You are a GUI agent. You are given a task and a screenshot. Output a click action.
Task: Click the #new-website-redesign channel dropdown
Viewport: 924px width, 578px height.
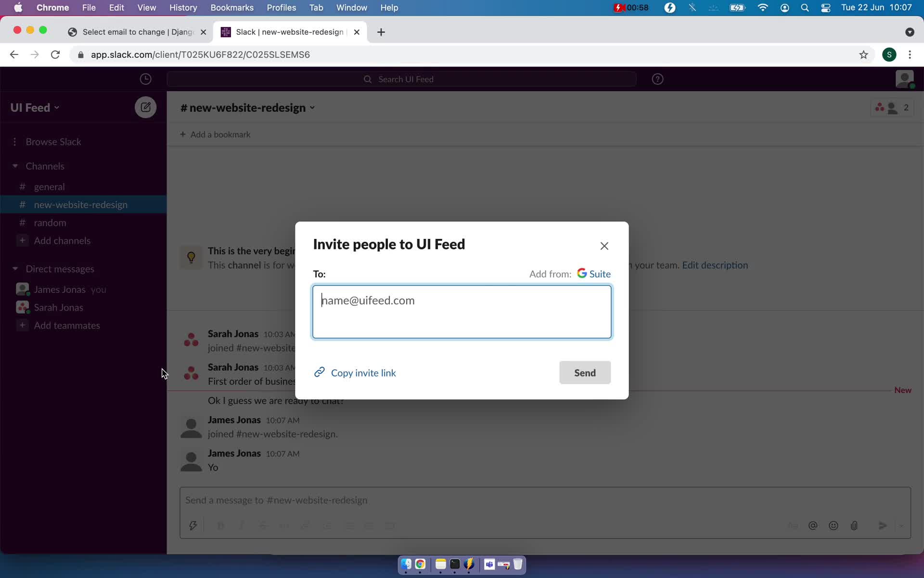click(x=313, y=108)
